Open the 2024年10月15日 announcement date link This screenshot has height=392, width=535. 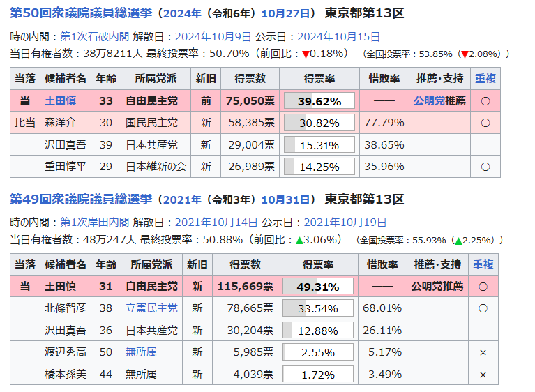tap(338, 37)
